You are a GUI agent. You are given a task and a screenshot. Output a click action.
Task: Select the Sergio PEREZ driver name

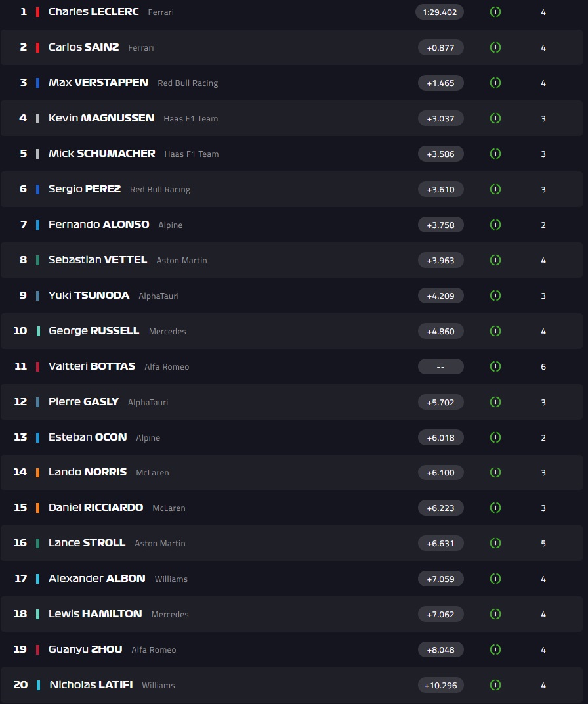tap(85, 189)
